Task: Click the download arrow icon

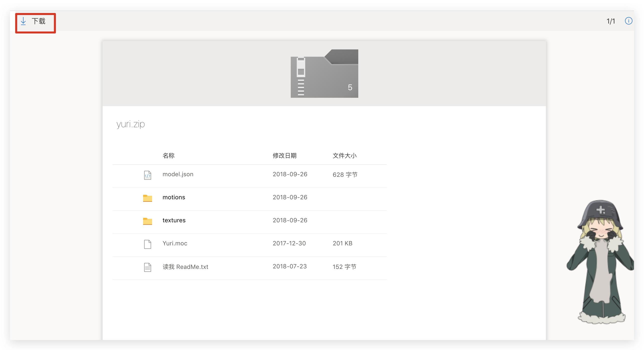Action: [23, 21]
